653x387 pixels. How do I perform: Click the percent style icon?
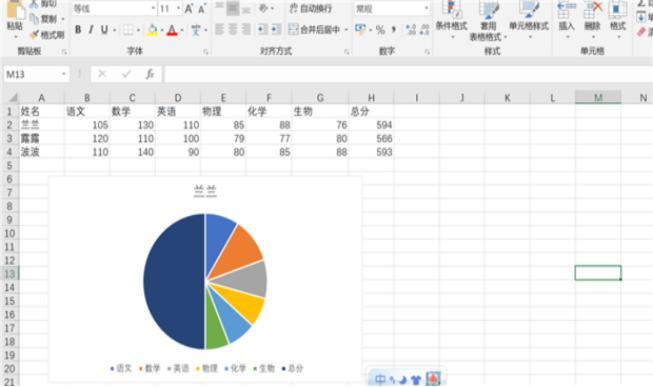(380, 30)
